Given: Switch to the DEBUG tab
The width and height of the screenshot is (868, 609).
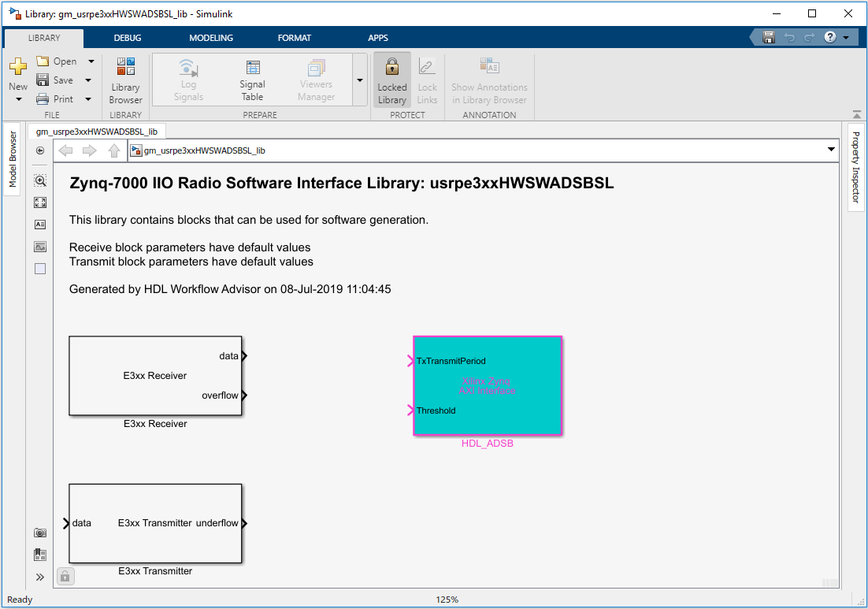Looking at the screenshot, I should (x=128, y=38).
